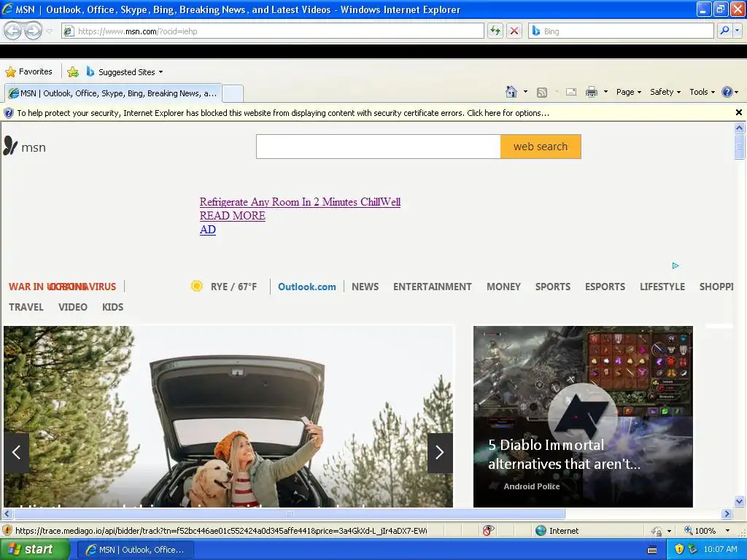Go to the VIDEO section
This screenshot has height=560, width=747.
click(73, 307)
